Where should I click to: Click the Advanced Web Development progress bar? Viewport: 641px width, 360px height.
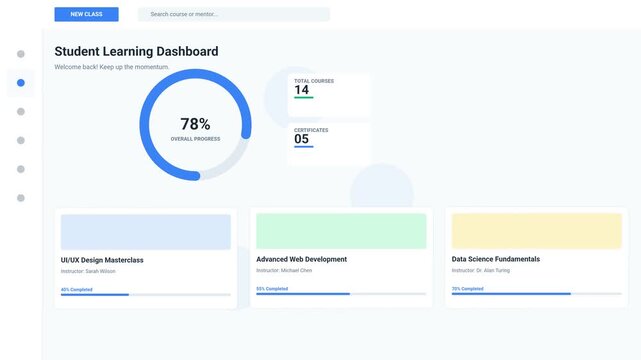[x=341, y=294]
